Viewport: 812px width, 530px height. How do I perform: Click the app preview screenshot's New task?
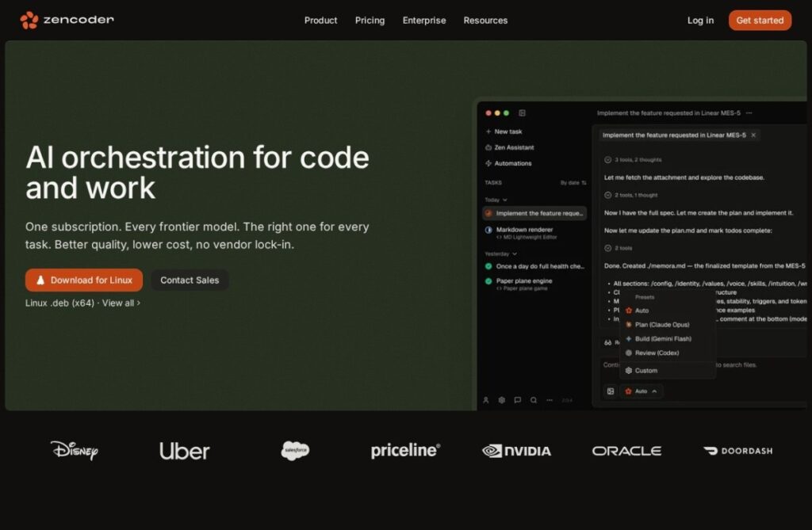pyautogui.click(x=504, y=132)
